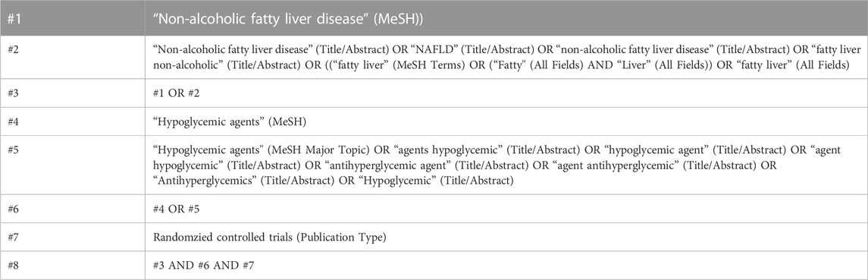868x280 pixels.
Task: Click the #6 row label cell
Action: tap(73, 209)
